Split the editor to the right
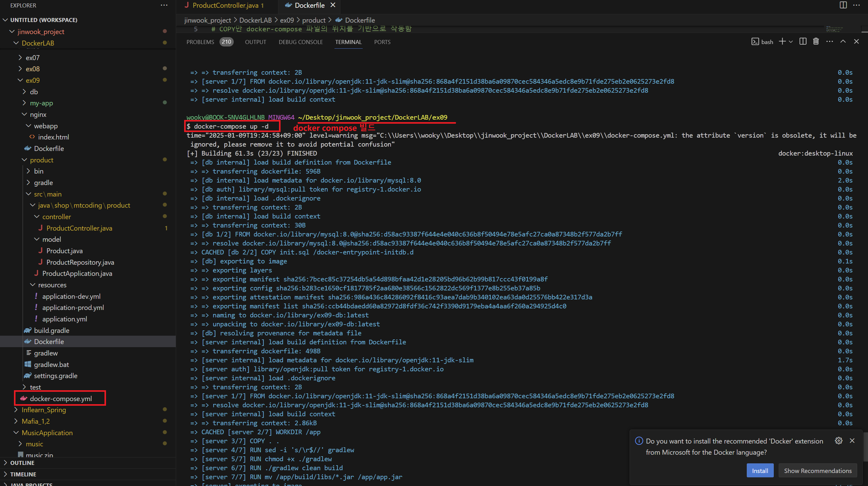 [x=843, y=5]
